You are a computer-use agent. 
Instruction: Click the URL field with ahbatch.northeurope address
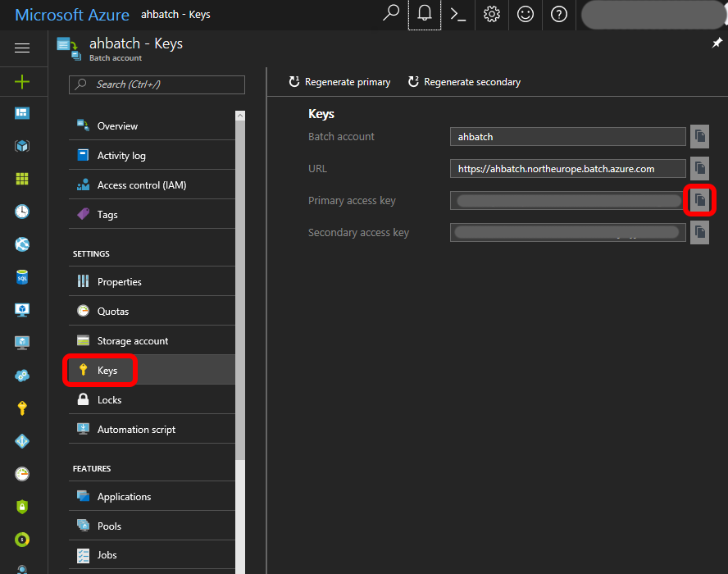pos(568,169)
